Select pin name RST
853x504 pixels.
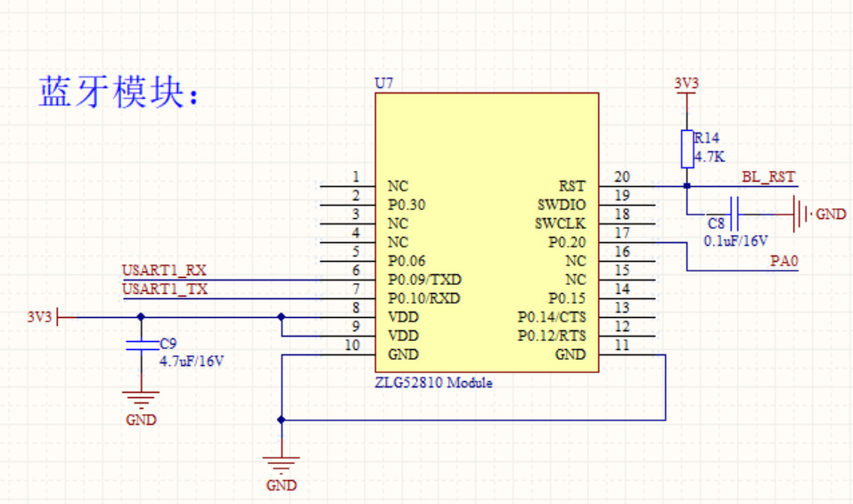[571, 186]
